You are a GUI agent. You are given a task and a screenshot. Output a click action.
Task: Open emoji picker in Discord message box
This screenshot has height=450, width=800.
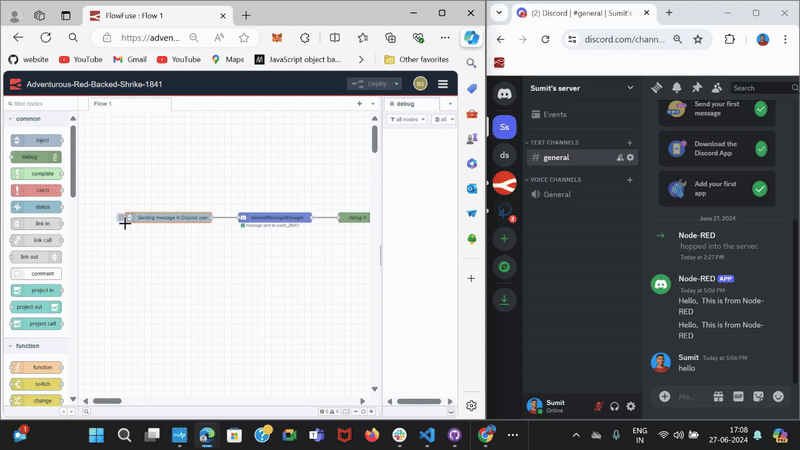778,396
